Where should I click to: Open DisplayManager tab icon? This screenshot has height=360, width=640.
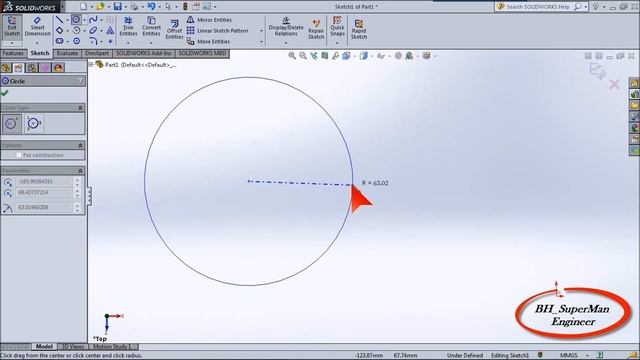tap(58, 68)
